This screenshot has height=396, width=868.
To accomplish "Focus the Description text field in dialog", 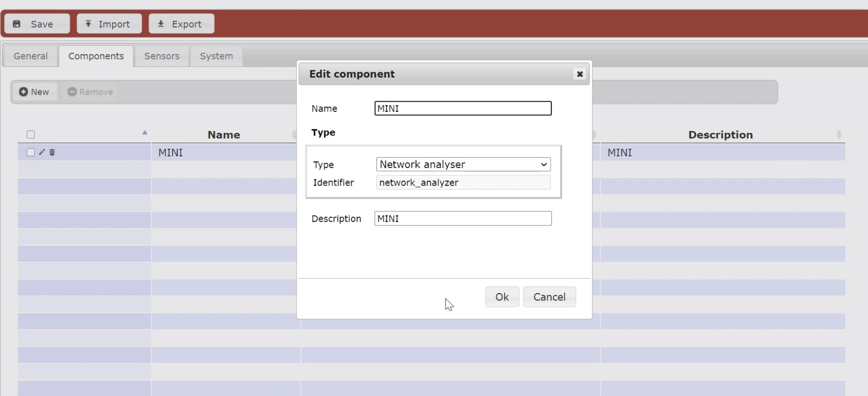I will pos(463,218).
